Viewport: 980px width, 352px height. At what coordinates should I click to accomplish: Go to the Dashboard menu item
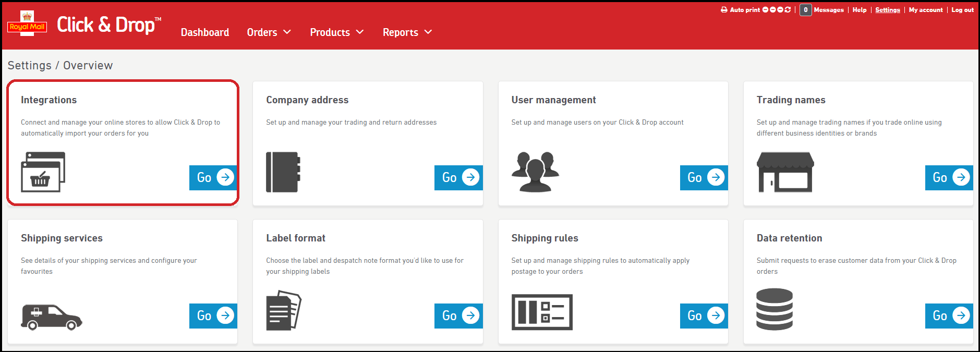point(205,32)
